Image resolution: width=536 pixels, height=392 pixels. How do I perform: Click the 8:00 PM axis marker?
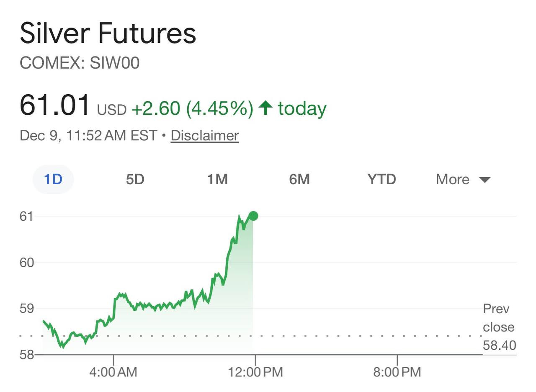397,371
